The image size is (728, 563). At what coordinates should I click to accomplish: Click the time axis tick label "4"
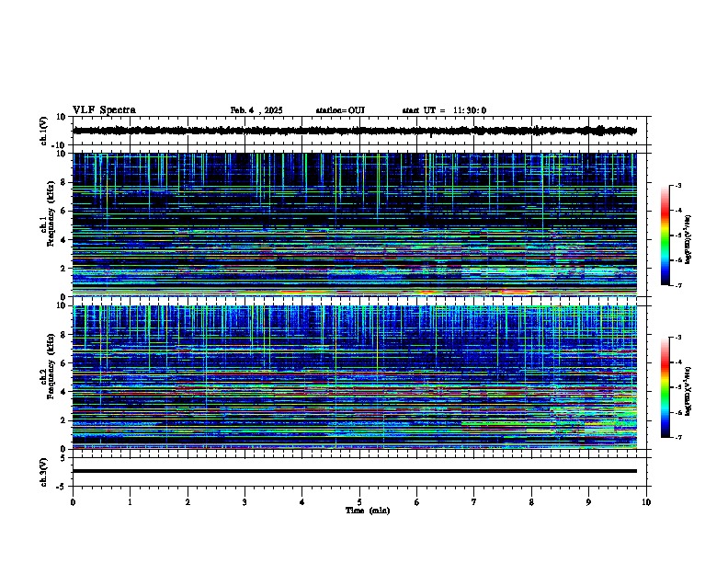[x=302, y=502]
